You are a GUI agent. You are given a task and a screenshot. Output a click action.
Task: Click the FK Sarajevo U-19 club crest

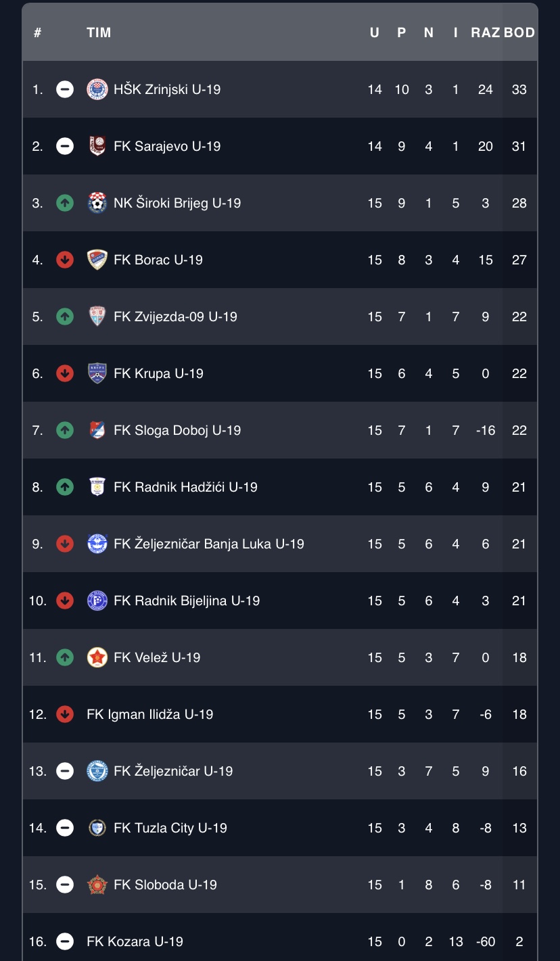[x=97, y=146]
